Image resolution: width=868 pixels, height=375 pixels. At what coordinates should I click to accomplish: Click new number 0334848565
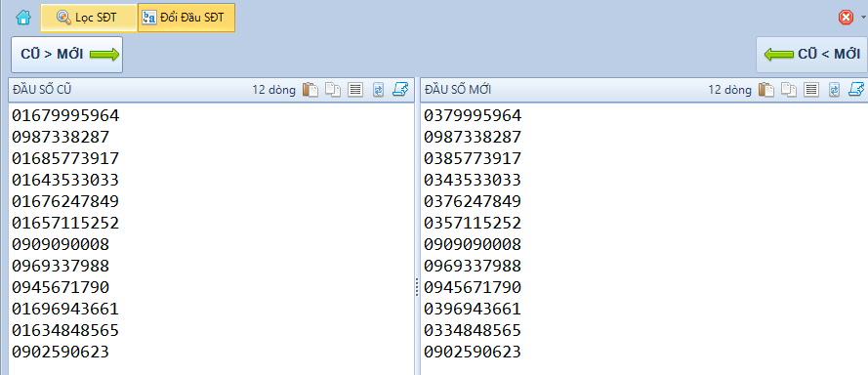tap(473, 331)
